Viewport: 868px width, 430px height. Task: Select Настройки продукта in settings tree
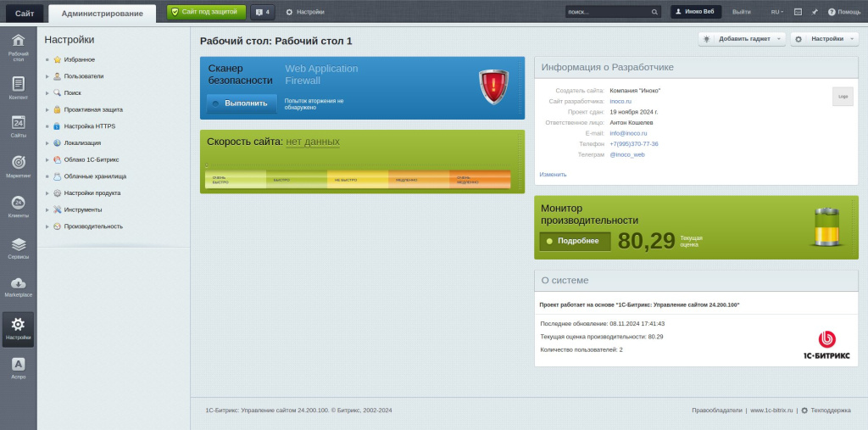pos(92,193)
